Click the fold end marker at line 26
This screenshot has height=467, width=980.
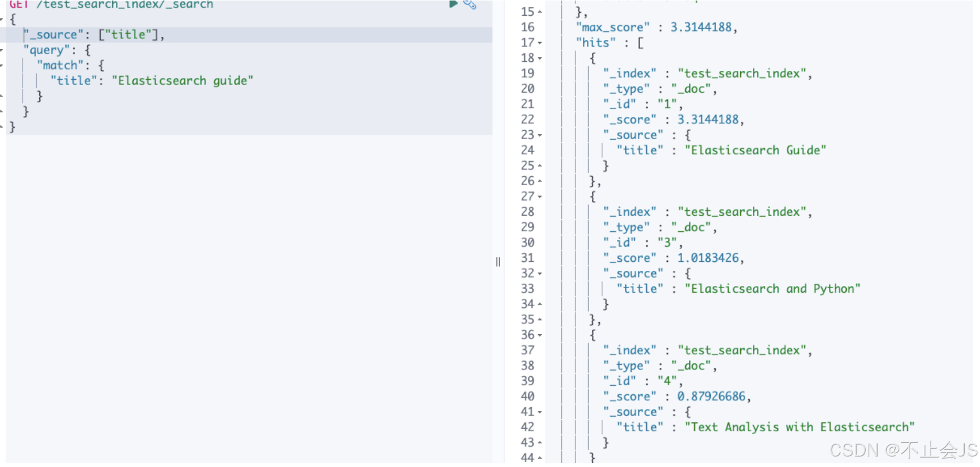(540, 181)
